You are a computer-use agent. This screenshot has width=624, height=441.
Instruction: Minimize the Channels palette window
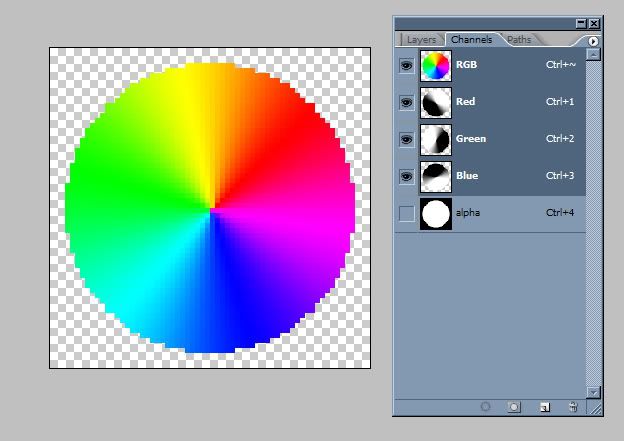581,22
